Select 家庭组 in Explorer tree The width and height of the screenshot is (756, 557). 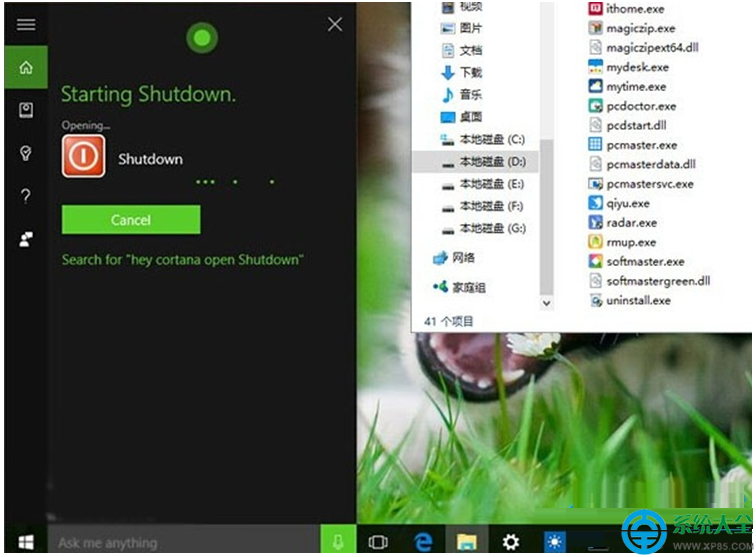(x=459, y=287)
